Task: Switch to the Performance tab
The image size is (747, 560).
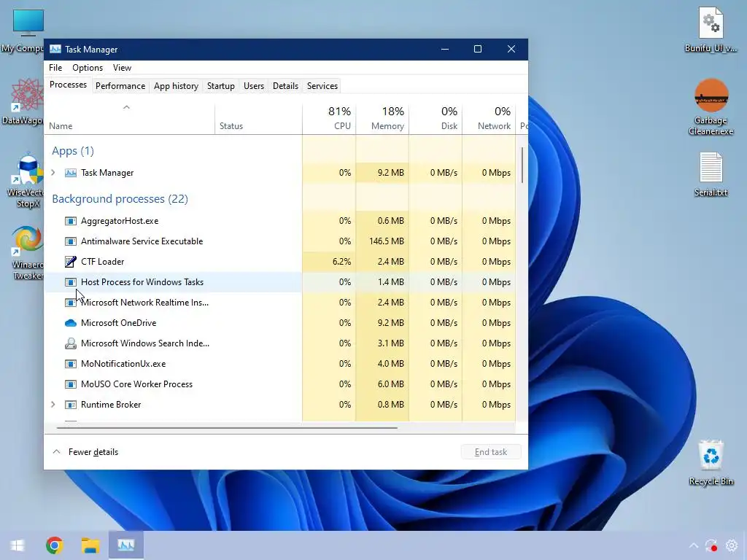Action: [x=120, y=86]
